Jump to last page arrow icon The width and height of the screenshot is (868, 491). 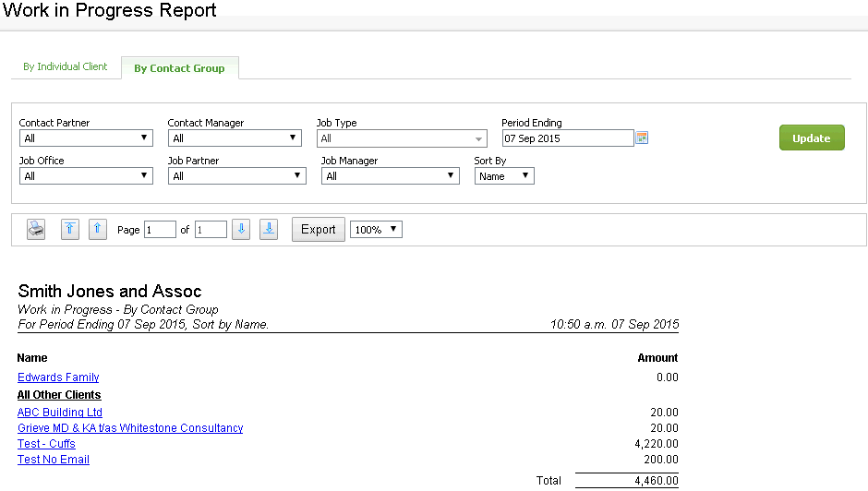click(x=269, y=230)
